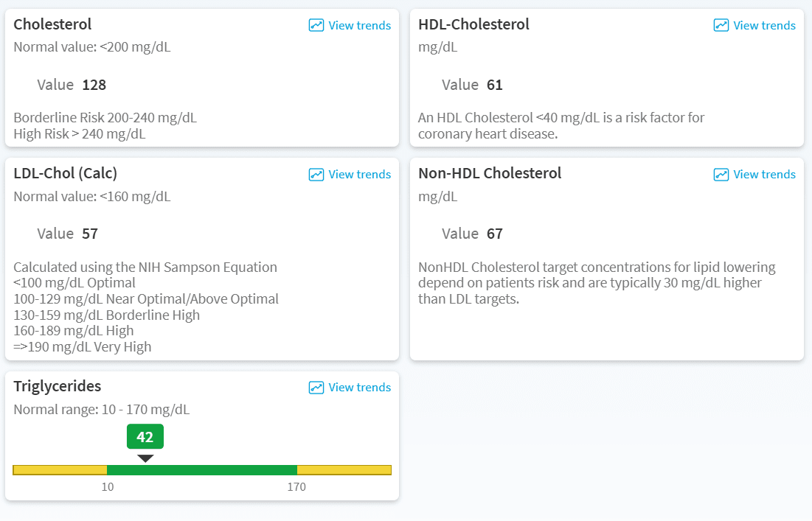Select the HDL-Cholesterol value 61
The image size is (812, 521).
pos(495,85)
